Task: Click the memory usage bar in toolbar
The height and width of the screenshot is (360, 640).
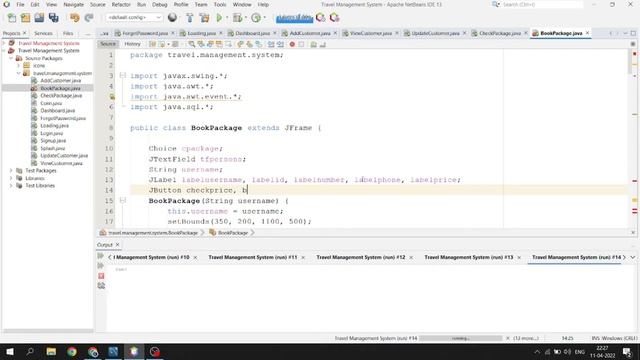Action: (294, 18)
